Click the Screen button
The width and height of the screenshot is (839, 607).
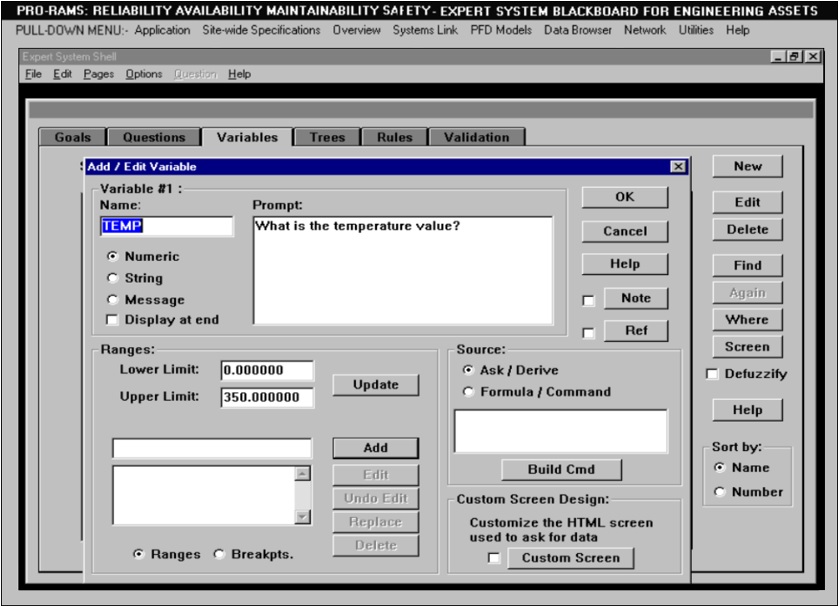pos(748,347)
